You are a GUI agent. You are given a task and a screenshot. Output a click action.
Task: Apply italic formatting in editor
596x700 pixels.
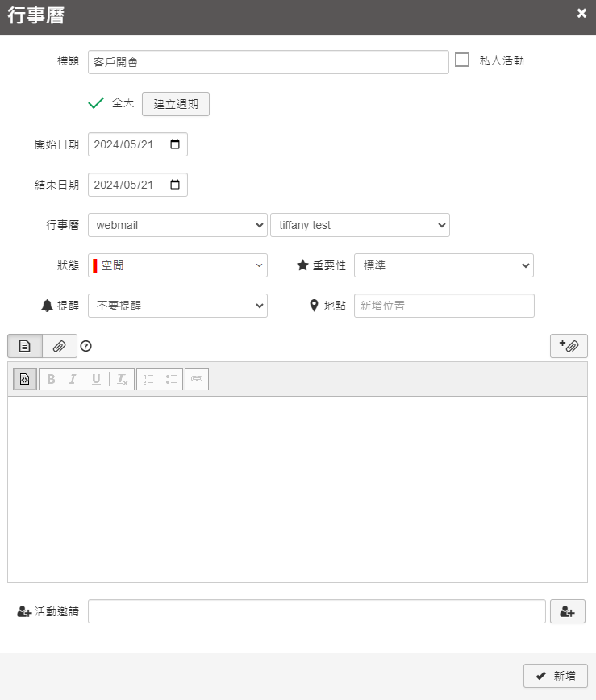73,379
